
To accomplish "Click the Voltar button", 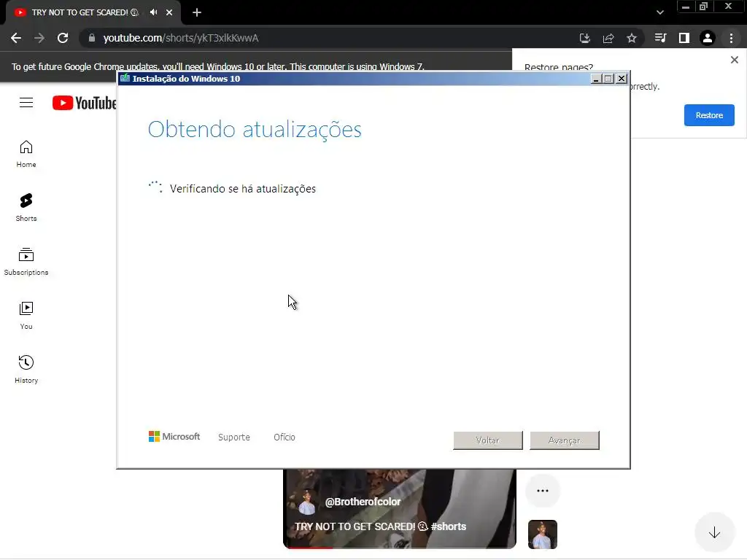I will 488,440.
